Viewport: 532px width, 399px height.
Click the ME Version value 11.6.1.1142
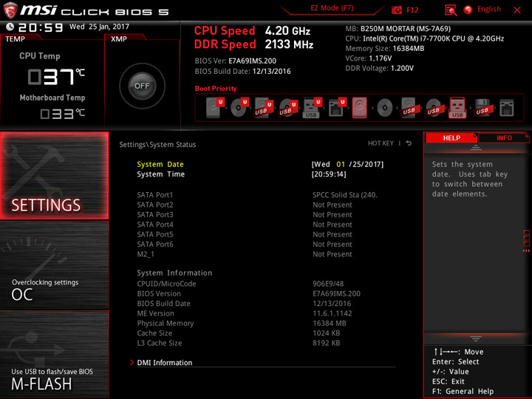(332, 313)
